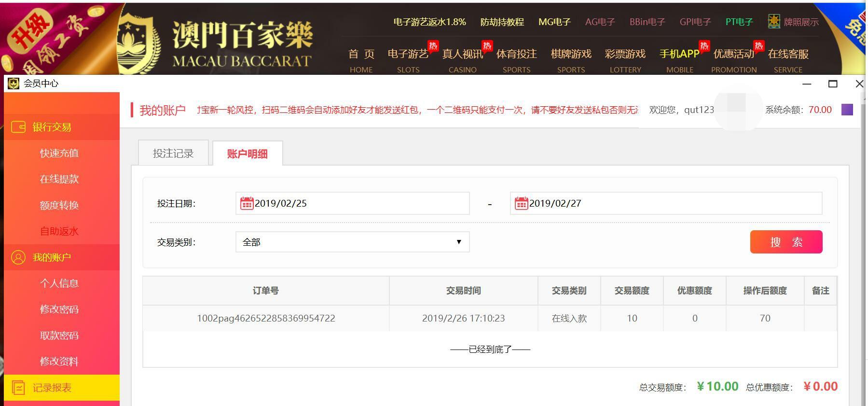Click the user icon beside 我的账户
This screenshot has height=406, width=868.
tap(18, 257)
